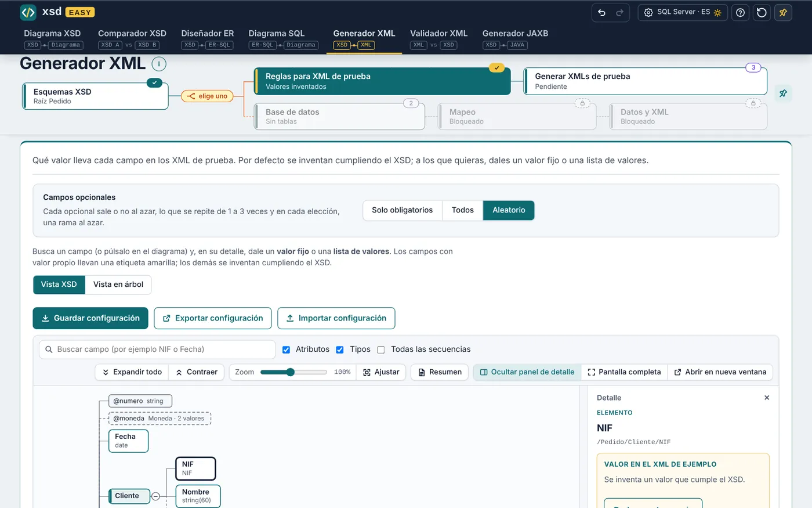812x508 pixels.
Task: Switch to Vista en árbol
Action: pos(118,284)
